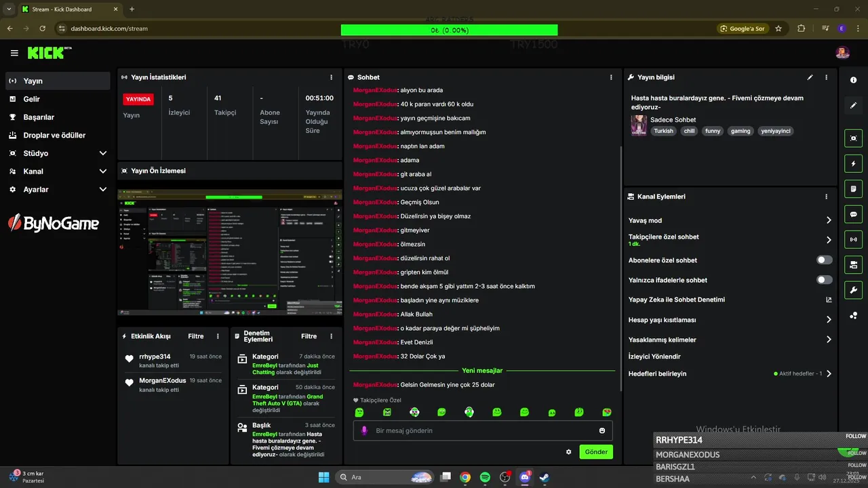
Task: Insert the first green blob emote
Action: [359, 412]
